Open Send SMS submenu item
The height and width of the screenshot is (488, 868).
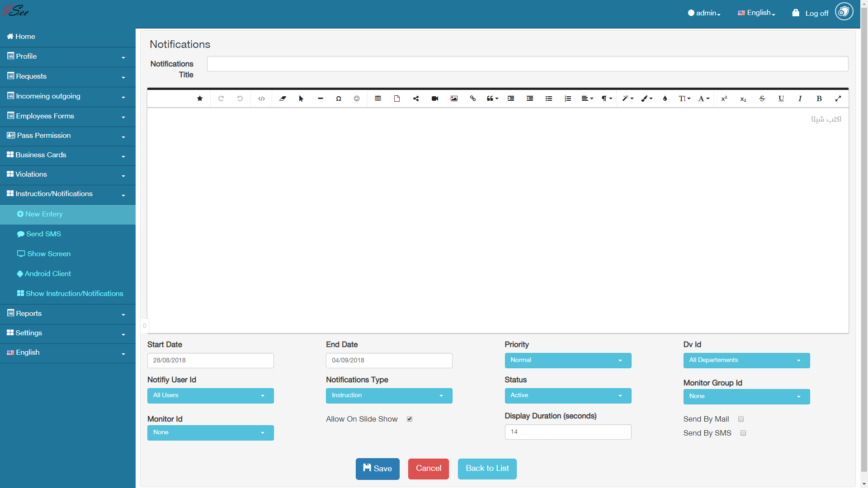[68, 234]
